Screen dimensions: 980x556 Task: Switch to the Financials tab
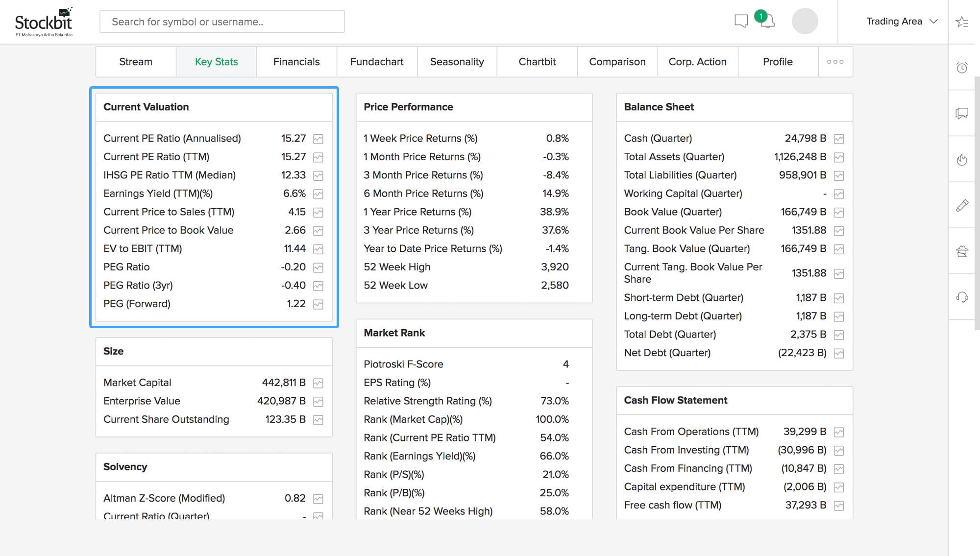[296, 61]
